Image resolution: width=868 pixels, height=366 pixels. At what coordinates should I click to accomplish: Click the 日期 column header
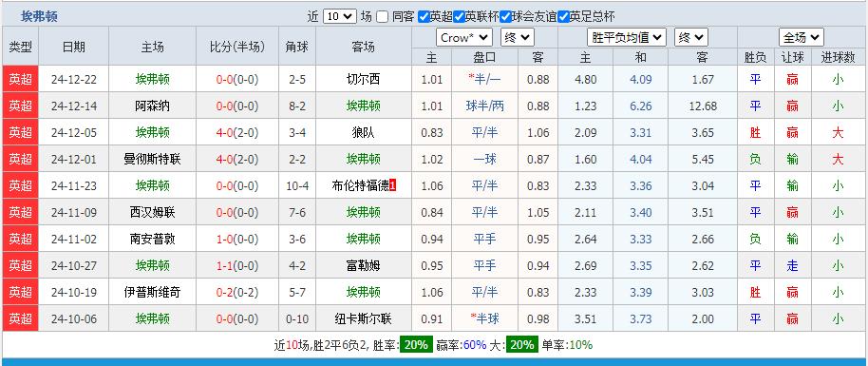tap(74, 47)
